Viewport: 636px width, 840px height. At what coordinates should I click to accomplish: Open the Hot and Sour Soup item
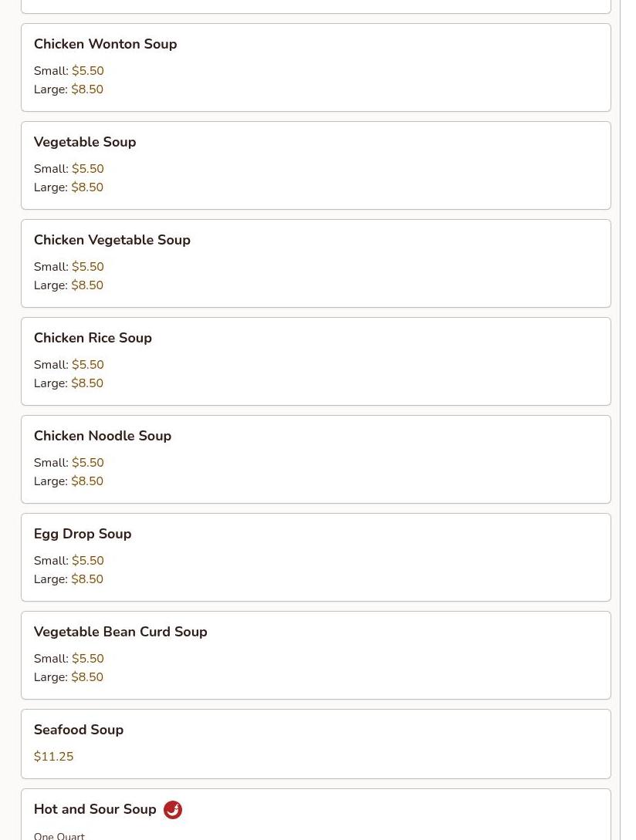pyautogui.click(x=316, y=815)
